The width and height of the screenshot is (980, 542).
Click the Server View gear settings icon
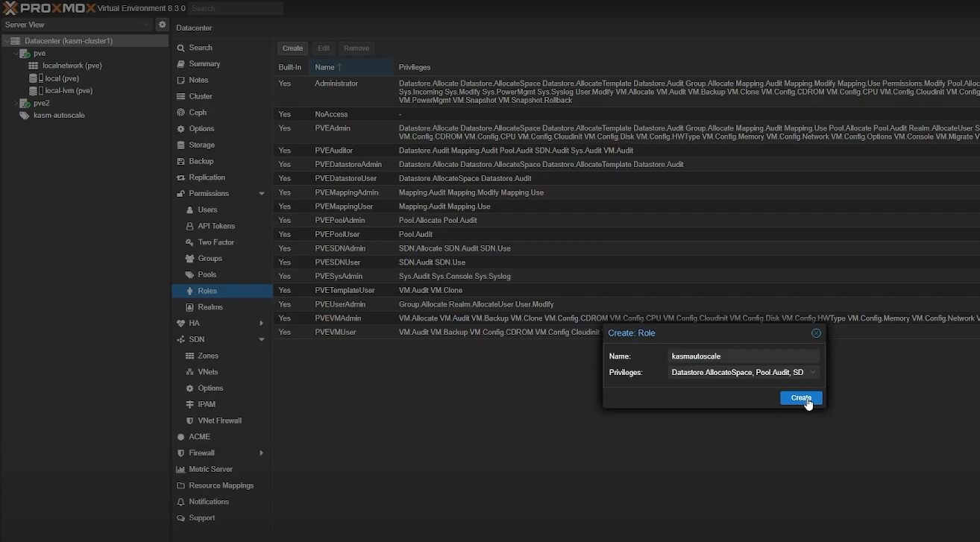point(162,25)
